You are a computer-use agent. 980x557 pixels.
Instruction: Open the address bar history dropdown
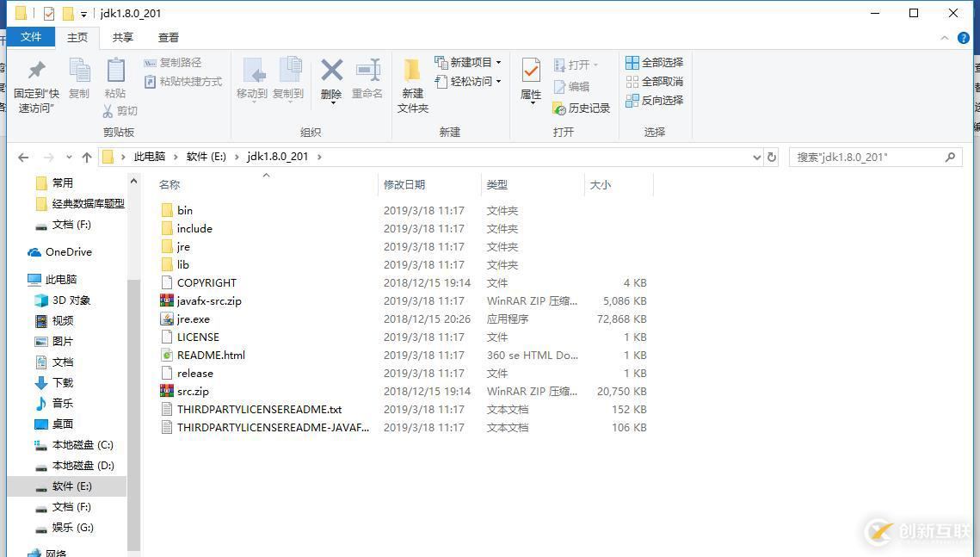click(757, 157)
